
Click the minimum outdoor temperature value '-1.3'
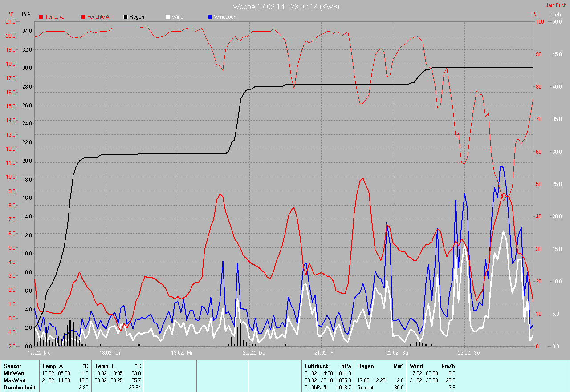pos(85,373)
